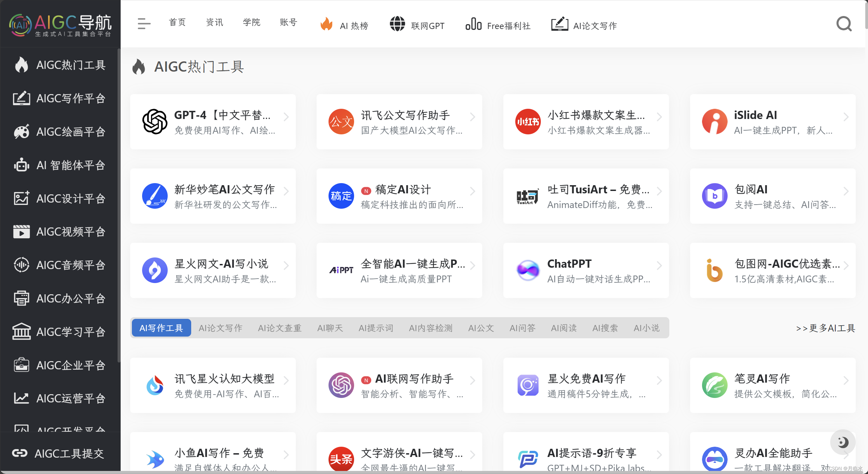This screenshot has height=474, width=868.
Task: Click the GPT-4 OpenAI logo icon
Action: pyautogui.click(x=155, y=122)
